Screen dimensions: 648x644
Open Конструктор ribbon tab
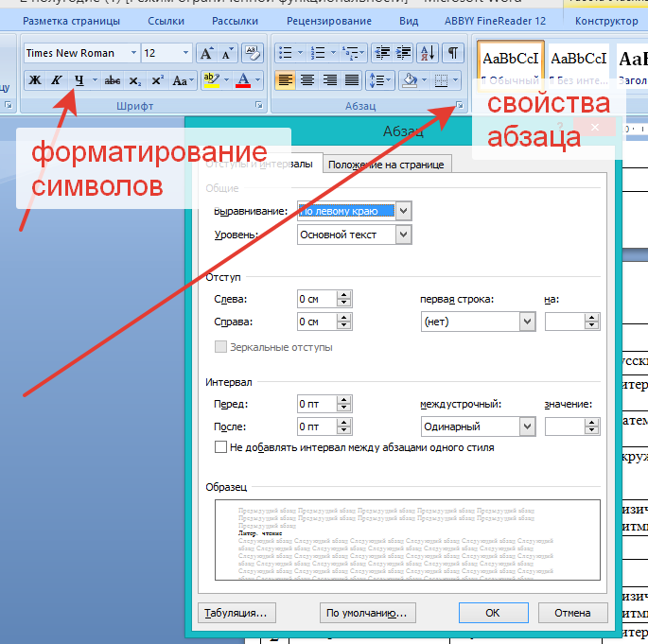[606, 21]
